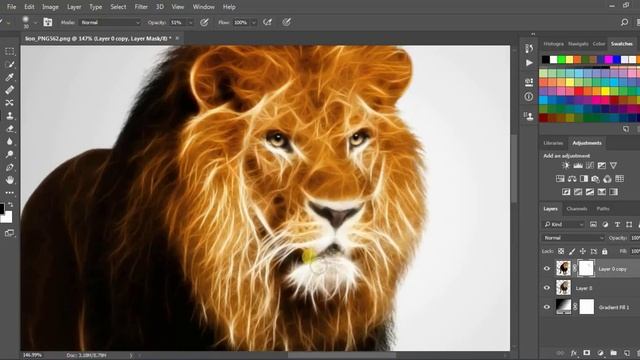Select the Quick Selection tool

point(9,64)
